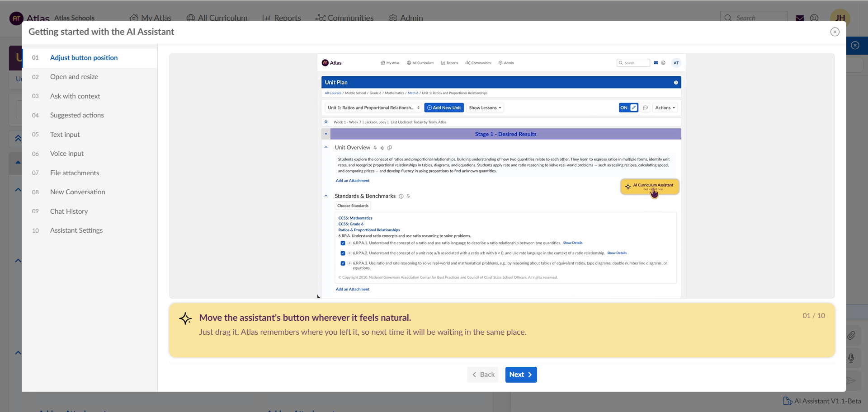
Task: Open the mail envelope icon
Action: coord(800,18)
